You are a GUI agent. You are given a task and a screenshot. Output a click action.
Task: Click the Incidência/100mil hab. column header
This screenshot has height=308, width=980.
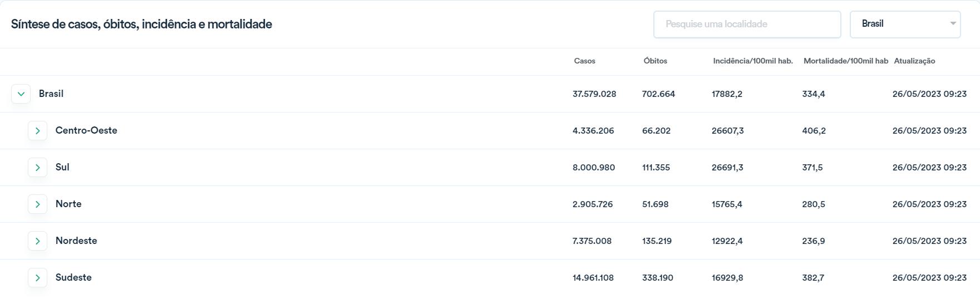pyautogui.click(x=752, y=61)
